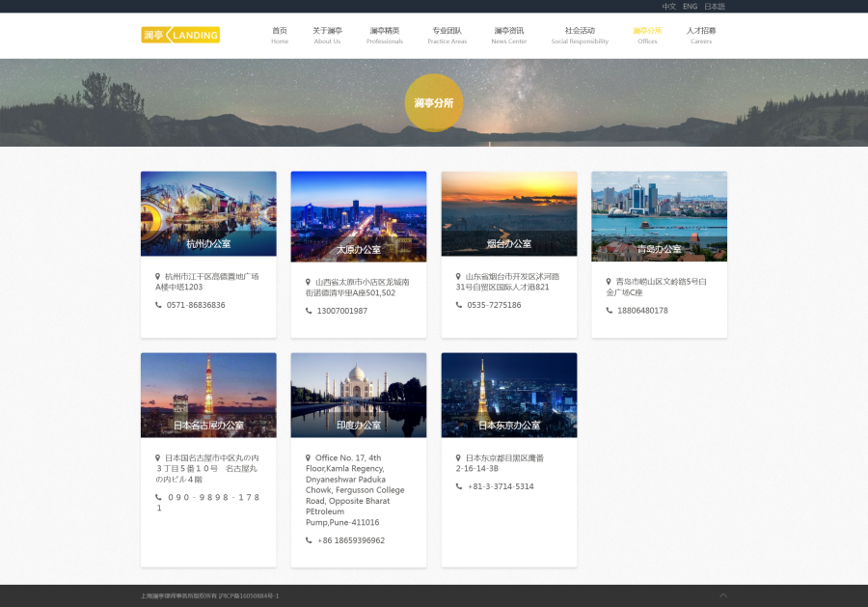Click the scroll-to-top arrow in the footer
Viewport: 868px width, 607px height.
(722, 595)
